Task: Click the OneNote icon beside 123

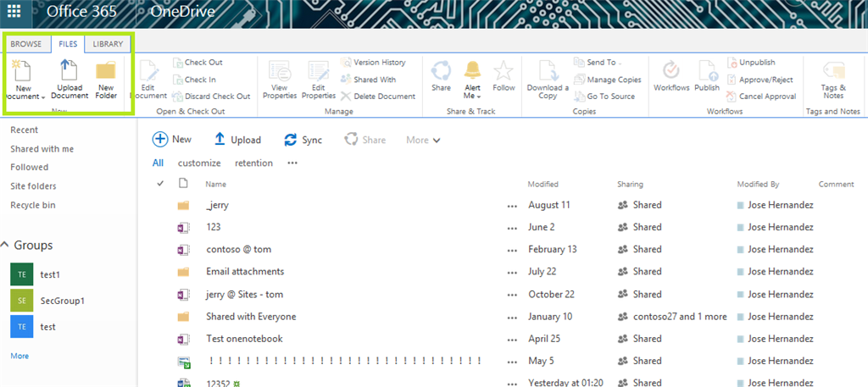Action: click(183, 227)
